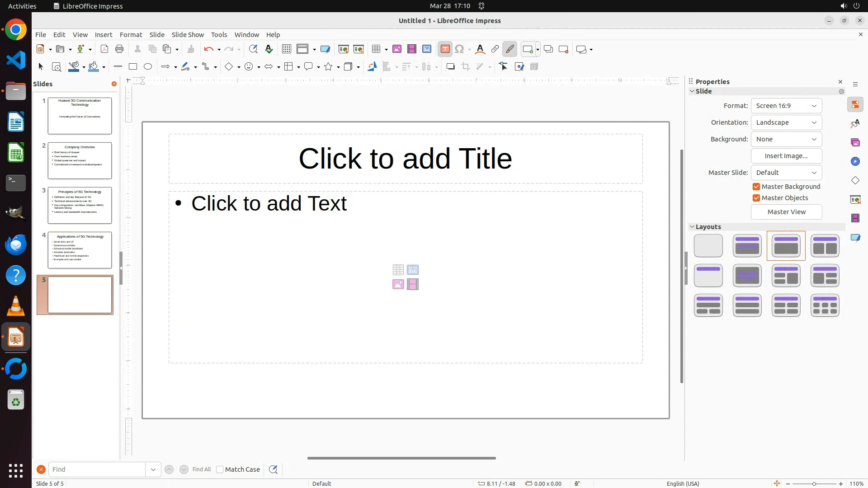
Task: Open the Format menu
Action: click(131, 35)
